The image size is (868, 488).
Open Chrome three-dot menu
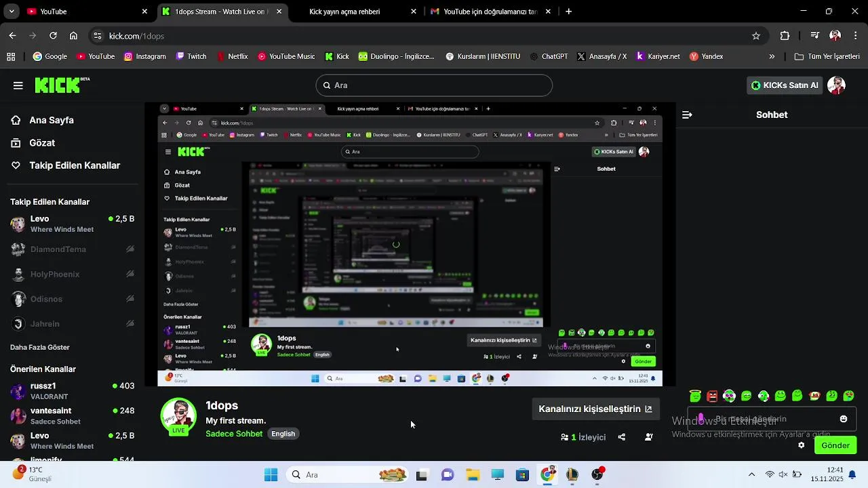tap(855, 36)
